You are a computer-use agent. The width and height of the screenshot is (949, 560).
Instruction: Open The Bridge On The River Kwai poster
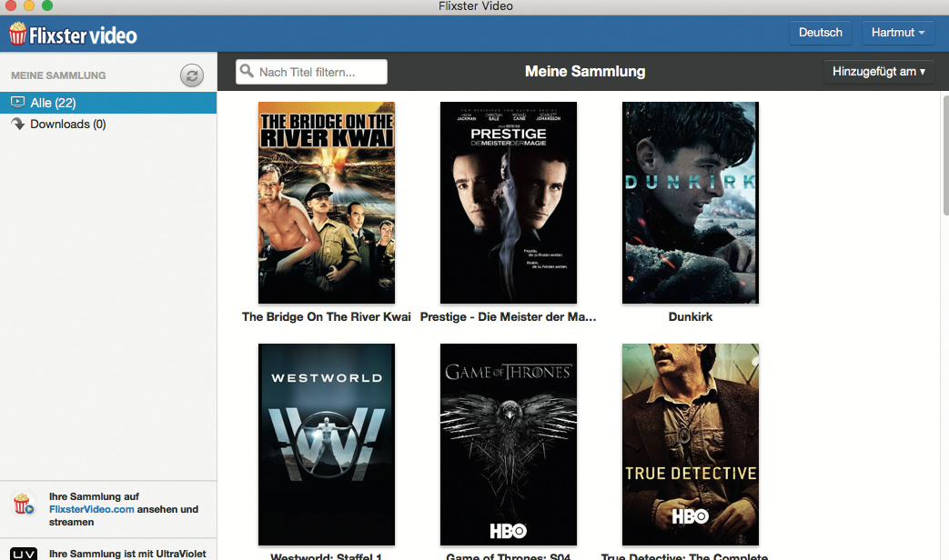point(326,203)
